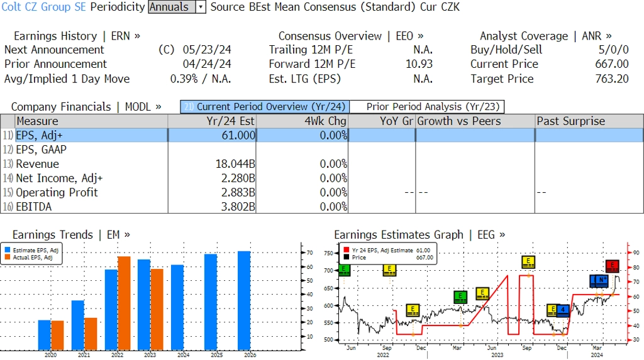The height and width of the screenshot is (360, 644).
Task: Click the 61.000 EPS estimate value
Action: click(238, 136)
